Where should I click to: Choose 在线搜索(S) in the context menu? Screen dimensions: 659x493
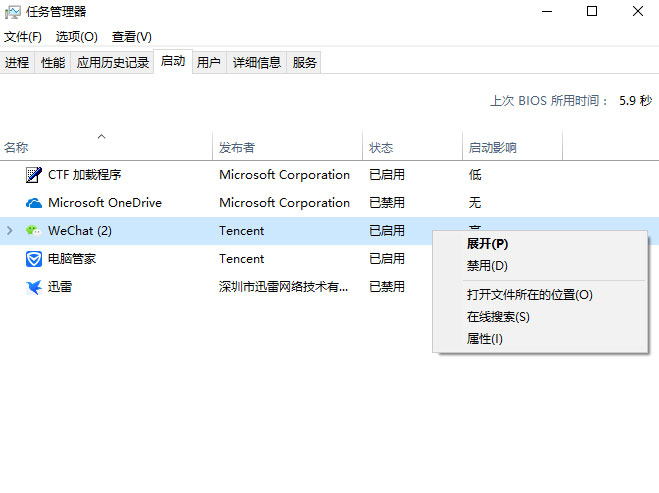pyautogui.click(x=540, y=317)
